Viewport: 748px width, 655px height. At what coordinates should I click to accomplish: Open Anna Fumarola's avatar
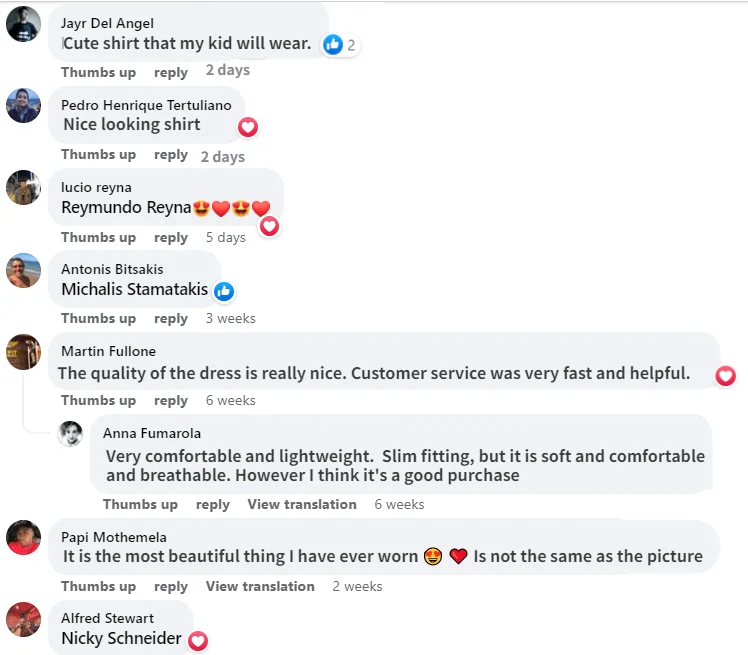pos(70,433)
